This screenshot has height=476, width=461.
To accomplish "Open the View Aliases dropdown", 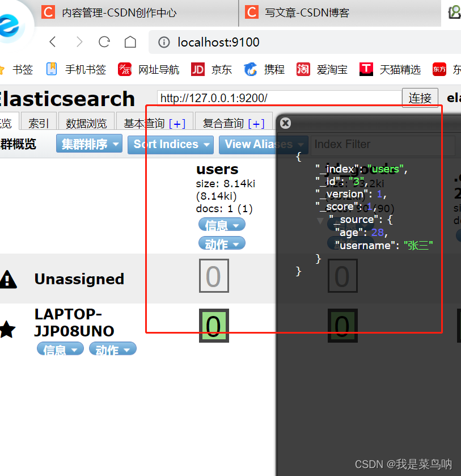I will tap(264, 145).
